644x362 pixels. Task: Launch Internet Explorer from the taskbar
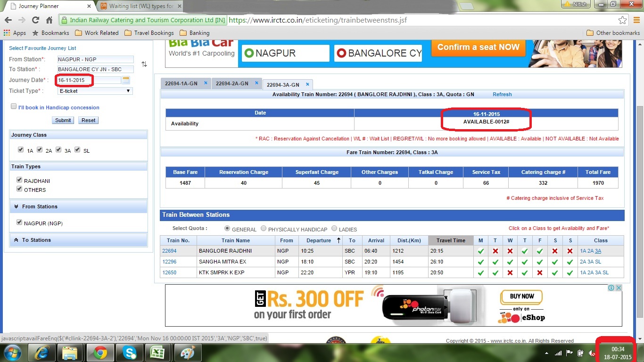click(x=41, y=353)
